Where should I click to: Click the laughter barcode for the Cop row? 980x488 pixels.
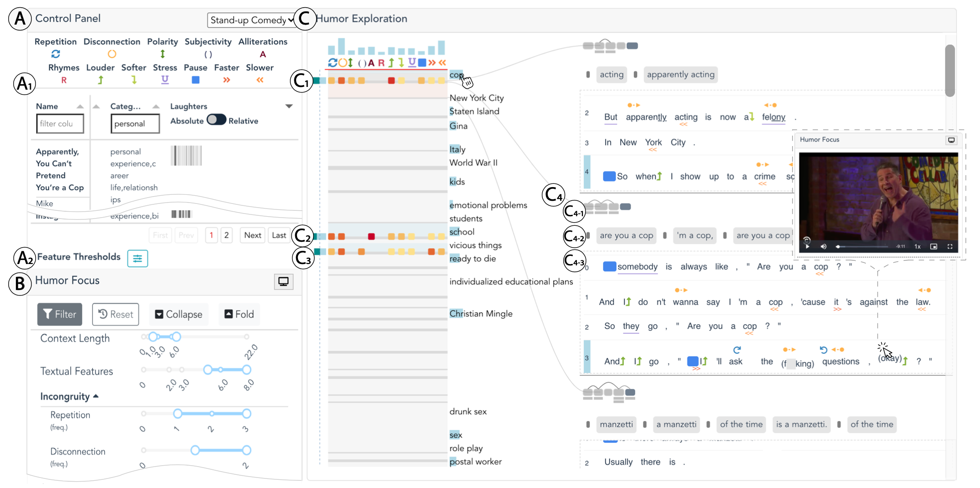[x=186, y=155]
